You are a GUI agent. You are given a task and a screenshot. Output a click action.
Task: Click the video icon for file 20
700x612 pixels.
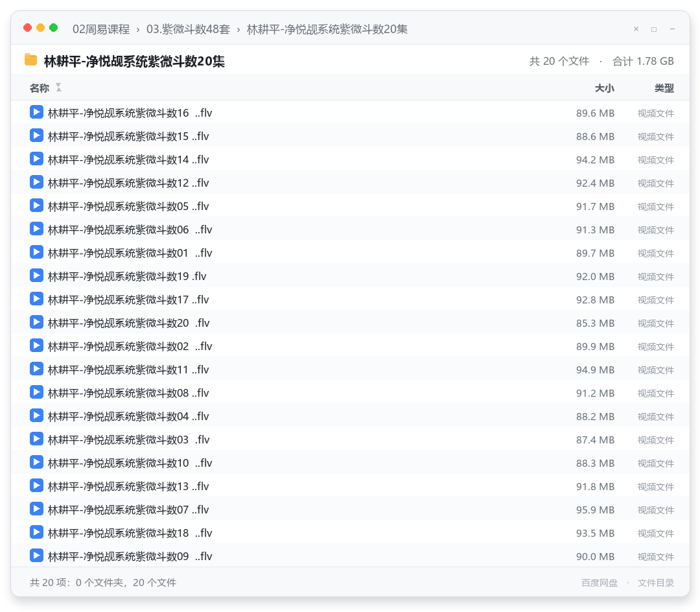[36, 322]
